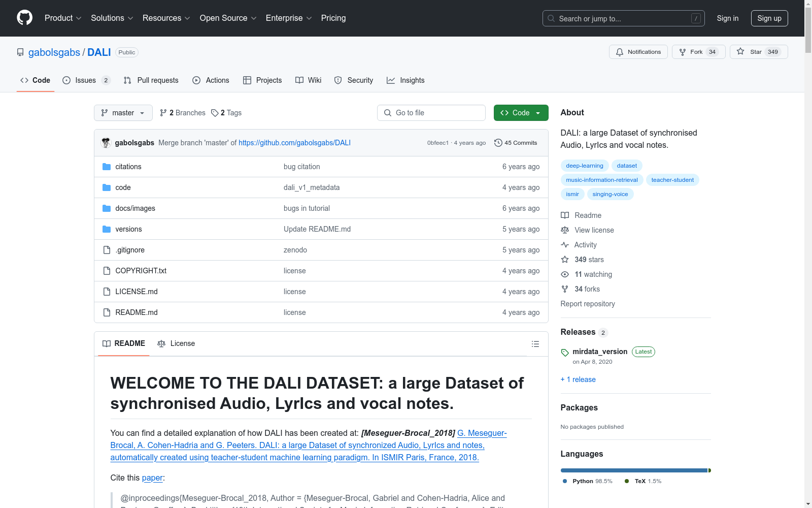Viewport: 812px width, 508px height.
Task: Switch to the Pull requests tab
Action: (x=151, y=80)
